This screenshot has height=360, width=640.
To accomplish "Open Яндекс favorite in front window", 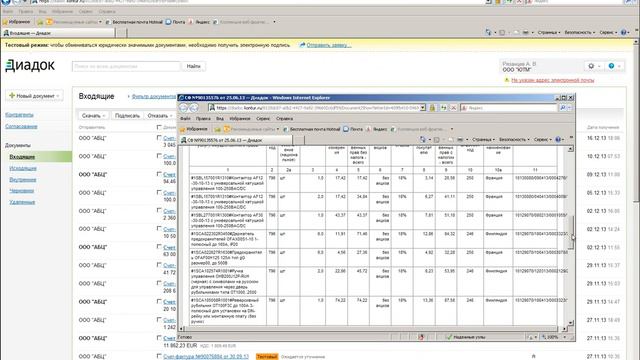I will click(x=376, y=129).
